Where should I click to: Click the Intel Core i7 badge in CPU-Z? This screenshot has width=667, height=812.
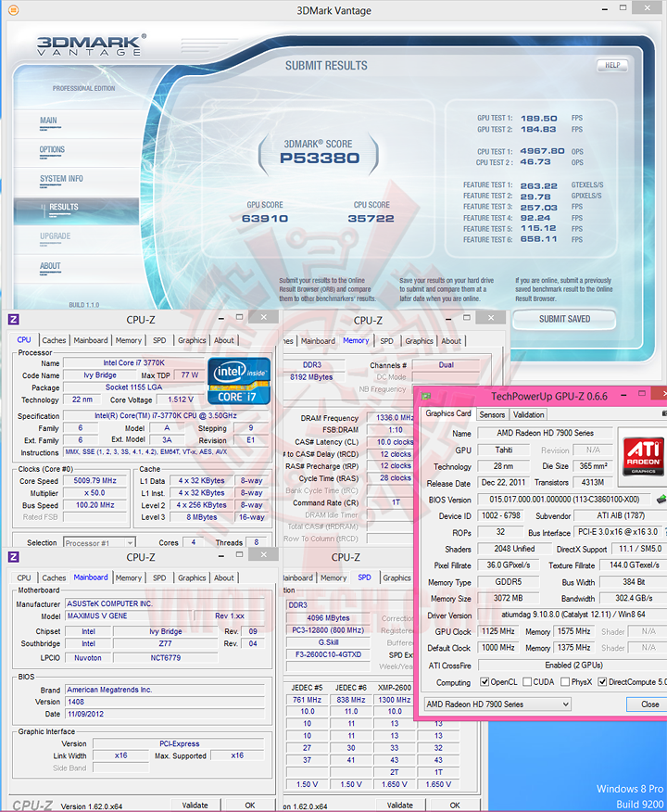point(239,381)
